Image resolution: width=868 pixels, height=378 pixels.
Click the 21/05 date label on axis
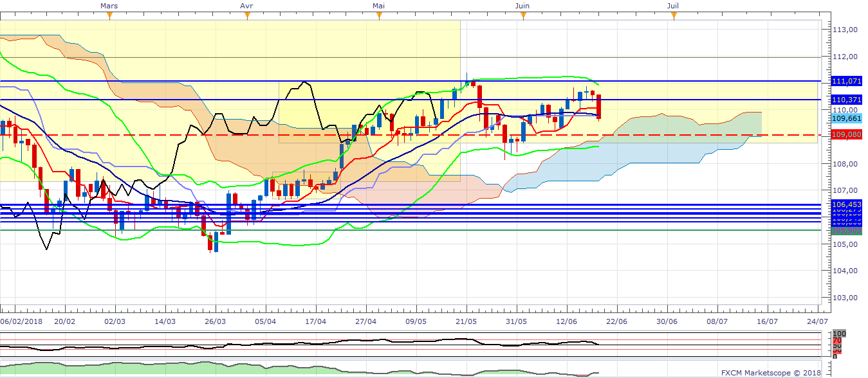coord(466,321)
